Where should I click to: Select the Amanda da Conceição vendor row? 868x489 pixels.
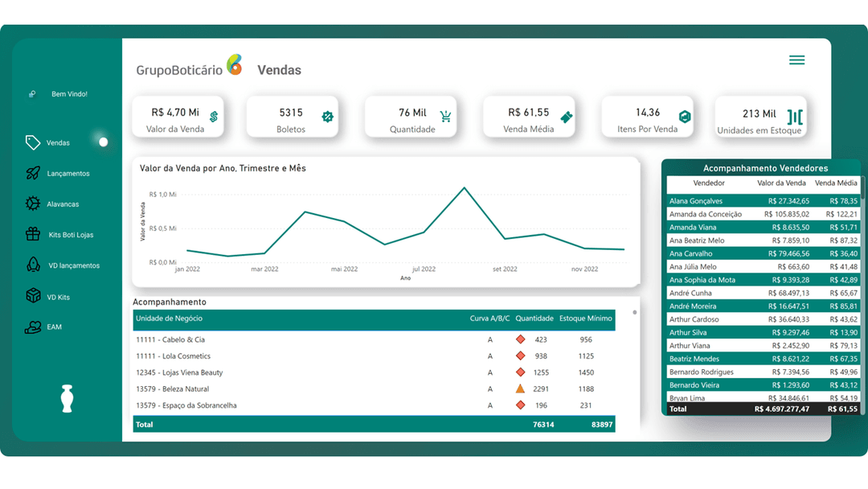coord(764,214)
